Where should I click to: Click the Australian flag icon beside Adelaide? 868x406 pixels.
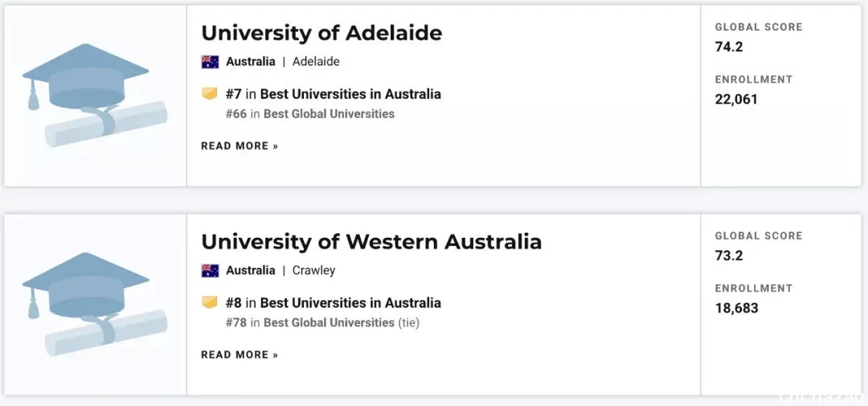point(210,61)
